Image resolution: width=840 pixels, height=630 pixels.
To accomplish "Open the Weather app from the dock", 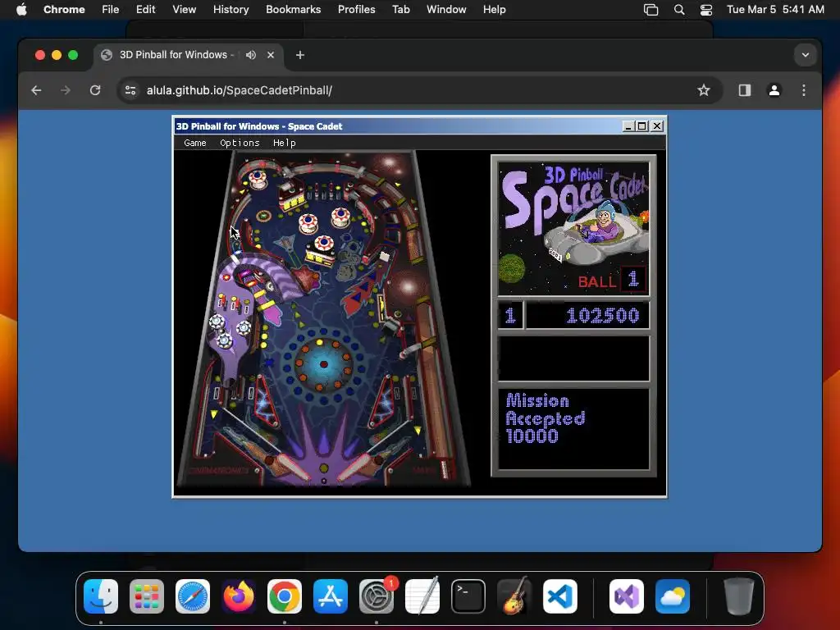I will (x=673, y=596).
